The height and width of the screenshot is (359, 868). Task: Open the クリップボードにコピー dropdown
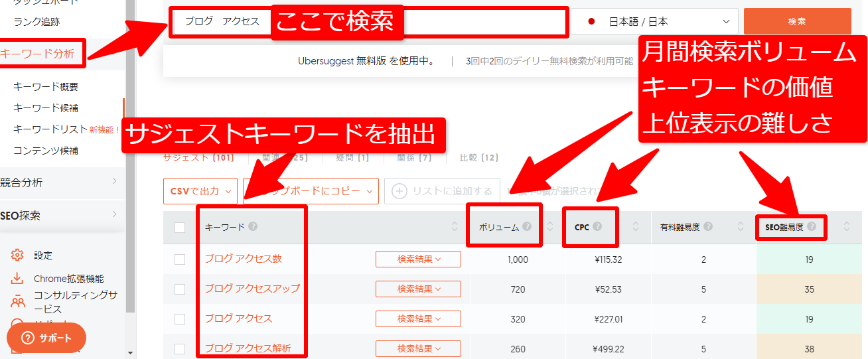coord(311,191)
